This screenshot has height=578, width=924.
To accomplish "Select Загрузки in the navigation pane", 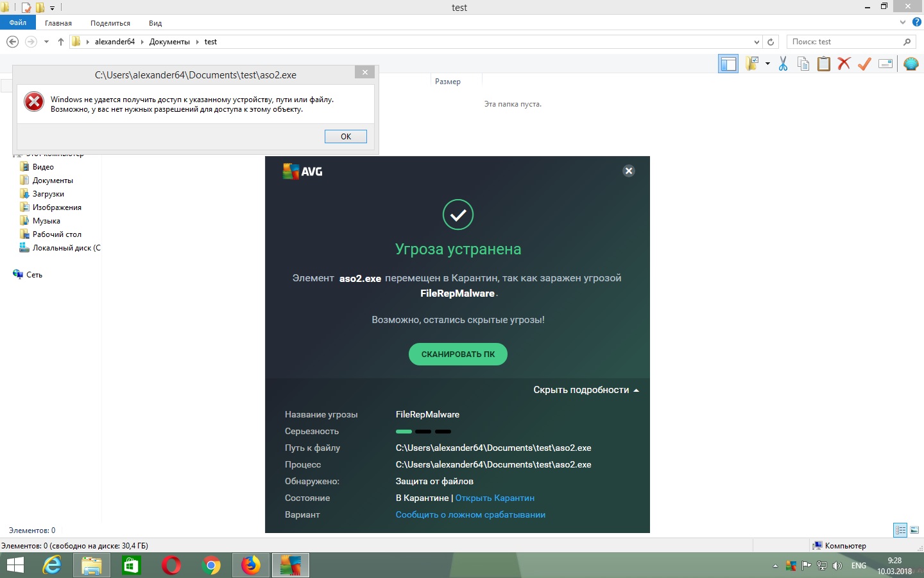I will 48,194.
